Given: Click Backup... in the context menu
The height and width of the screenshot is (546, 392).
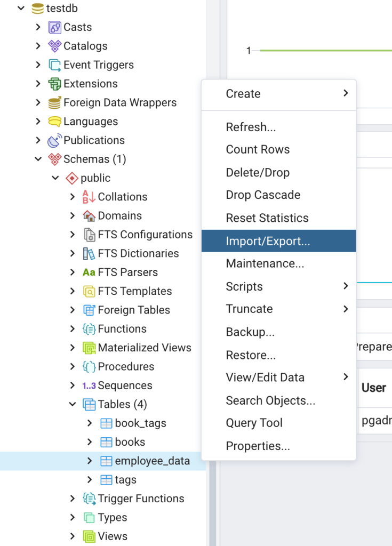Looking at the screenshot, I should [x=250, y=332].
